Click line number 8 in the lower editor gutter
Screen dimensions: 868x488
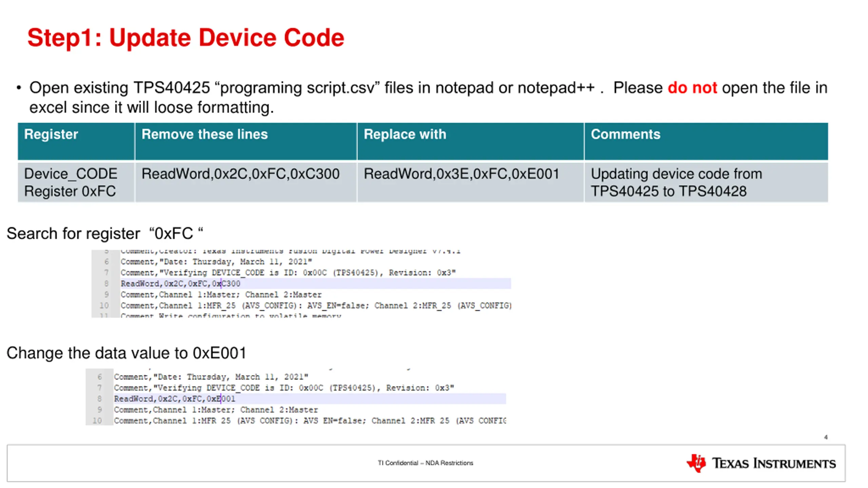[100, 399]
